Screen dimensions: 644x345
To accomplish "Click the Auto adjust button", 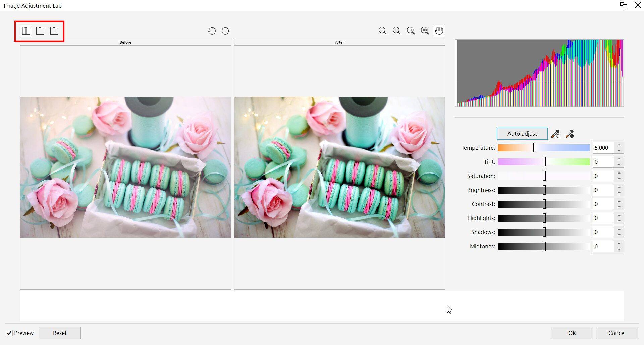I will (x=522, y=133).
